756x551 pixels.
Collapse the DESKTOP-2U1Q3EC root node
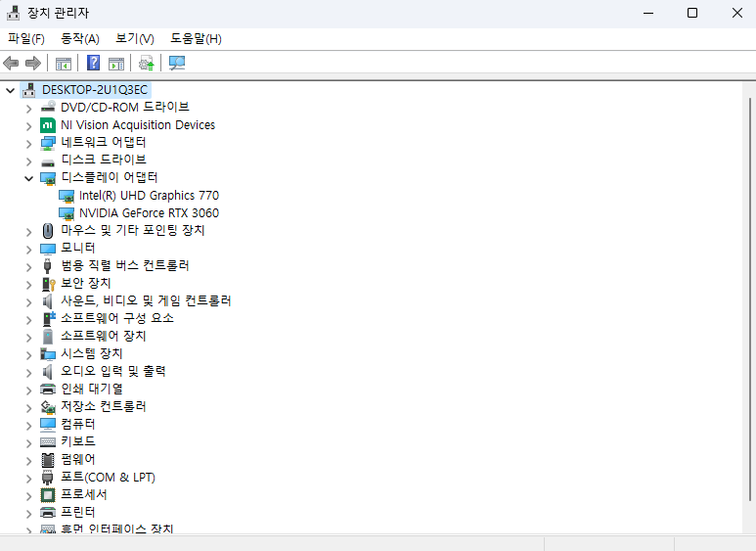pyautogui.click(x=10, y=90)
